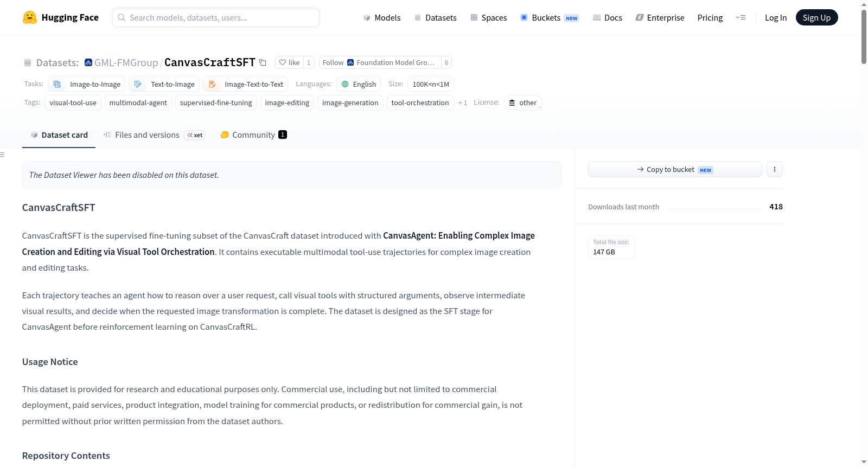This screenshot has width=868, height=467.
Task: Open Buckets in the top navigation
Action: tap(550, 17)
